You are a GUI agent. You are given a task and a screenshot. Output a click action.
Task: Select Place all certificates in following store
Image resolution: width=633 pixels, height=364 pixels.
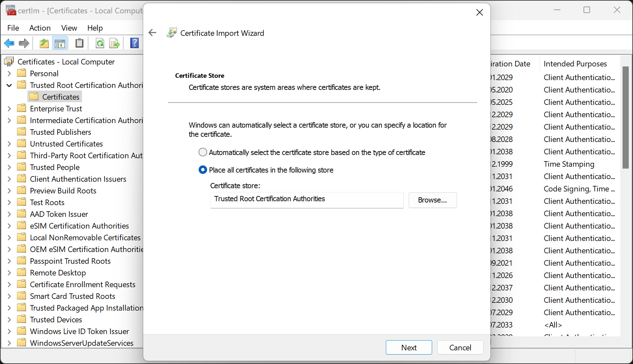pos(203,170)
